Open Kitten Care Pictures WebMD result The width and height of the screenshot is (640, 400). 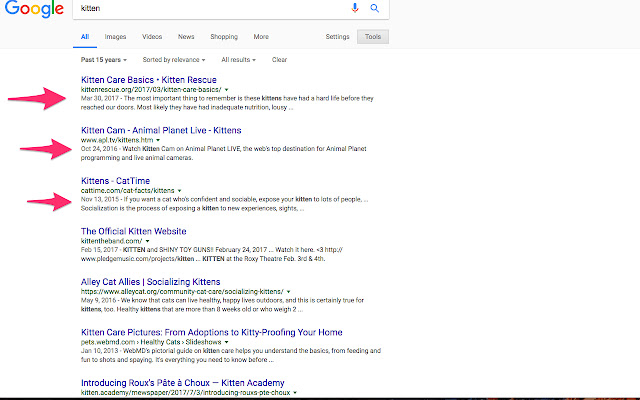coord(211,332)
